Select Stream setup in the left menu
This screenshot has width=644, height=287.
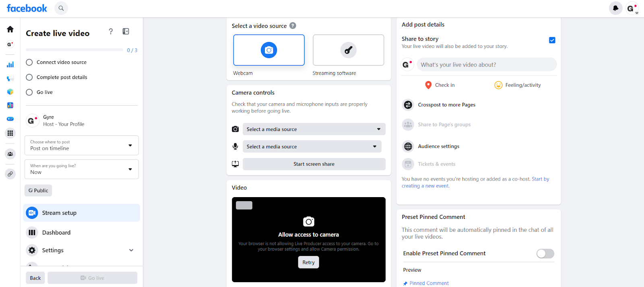(x=82, y=213)
